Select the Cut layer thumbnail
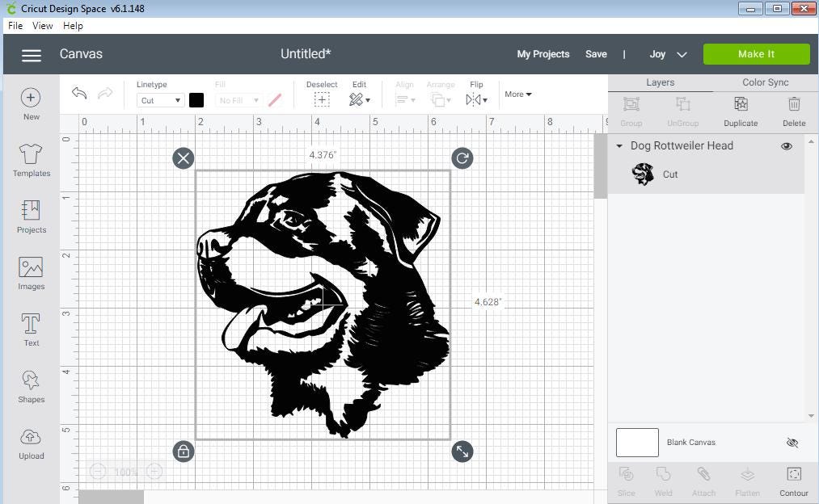 pyautogui.click(x=643, y=174)
